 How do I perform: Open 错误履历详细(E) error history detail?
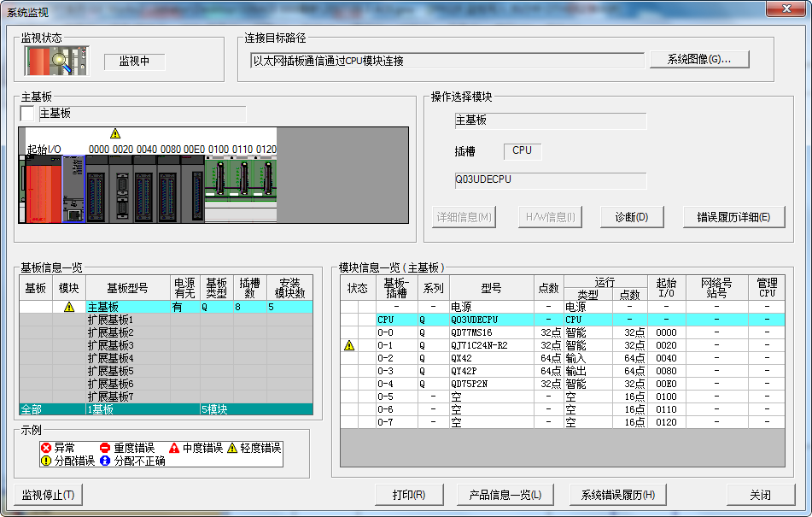[x=733, y=217]
